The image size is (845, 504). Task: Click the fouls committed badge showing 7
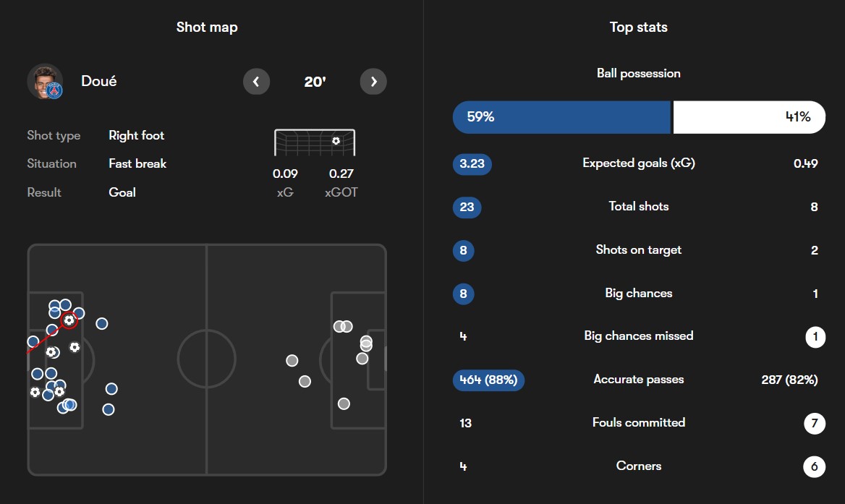tap(814, 423)
